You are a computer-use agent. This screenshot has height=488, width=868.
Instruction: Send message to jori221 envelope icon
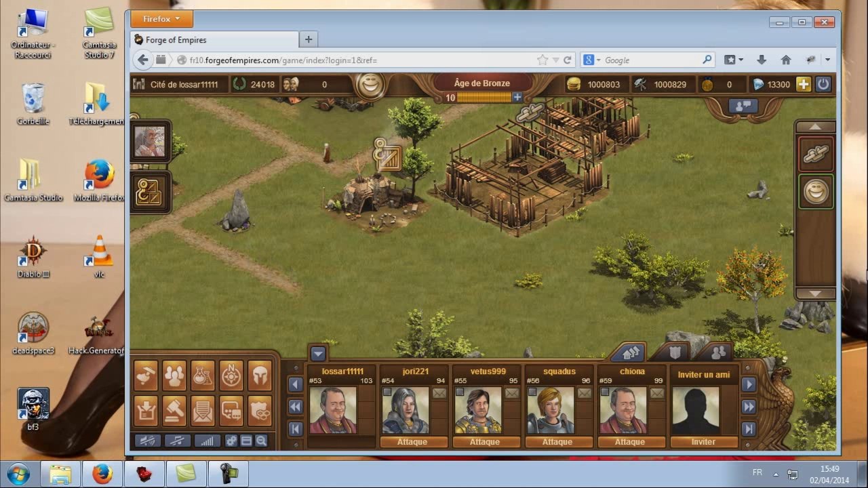439,393
